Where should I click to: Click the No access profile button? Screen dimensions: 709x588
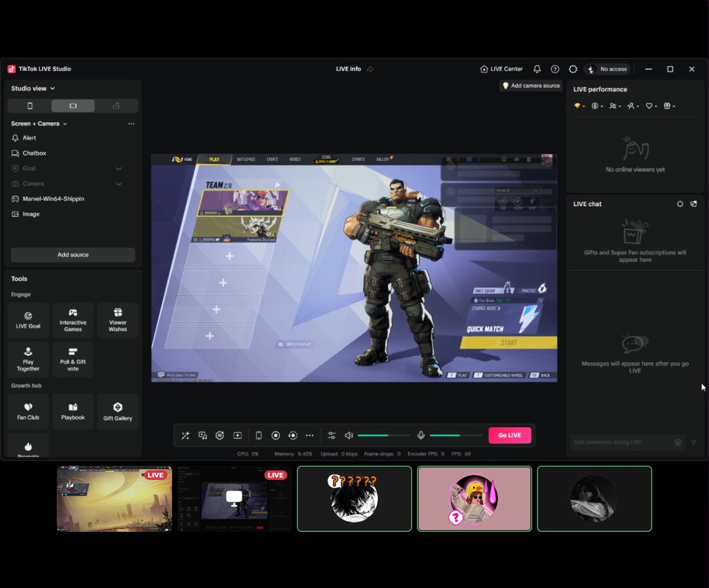608,69
